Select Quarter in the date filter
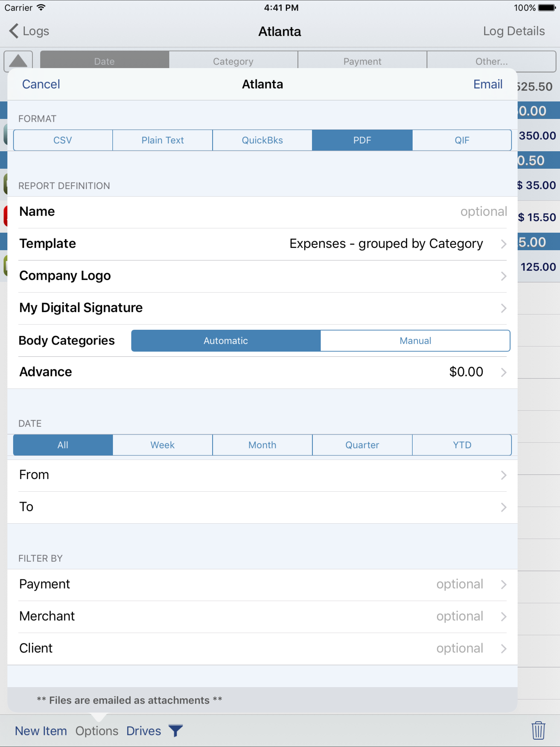Viewport: 560px width, 747px height. click(x=362, y=445)
